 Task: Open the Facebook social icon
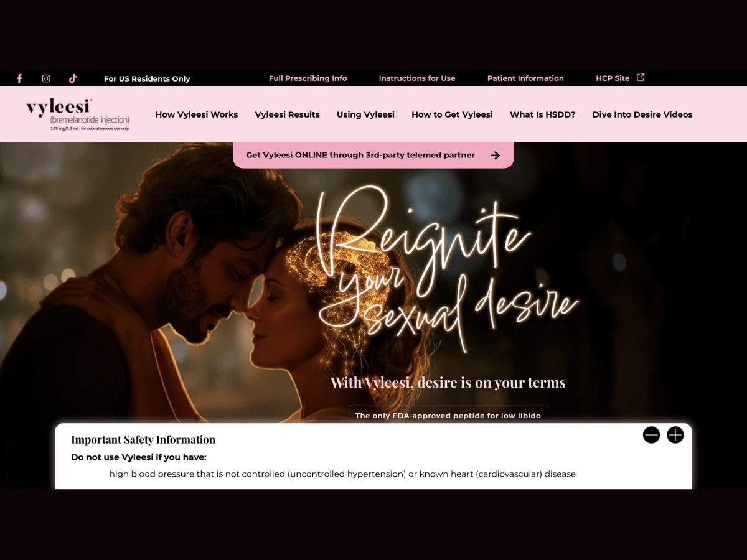[x=19, y=78]
